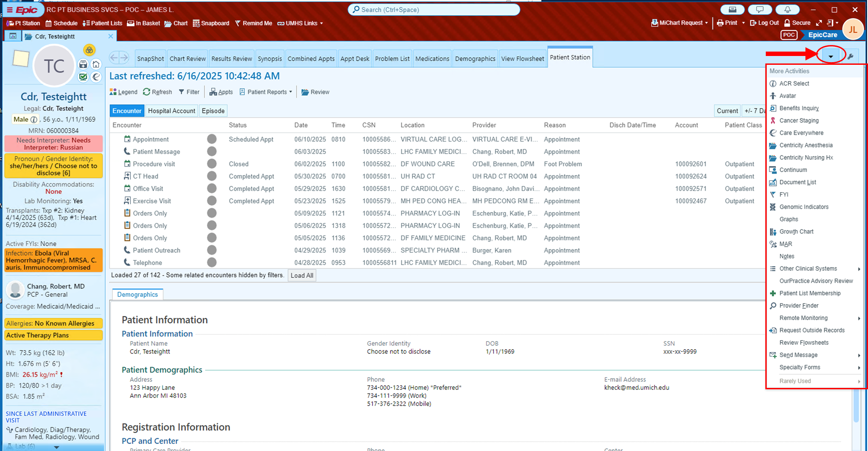The height and width of the screenshot is (451, 868).
Task: Toggle the Filter option for encounters
Action: tap(189, 92)
